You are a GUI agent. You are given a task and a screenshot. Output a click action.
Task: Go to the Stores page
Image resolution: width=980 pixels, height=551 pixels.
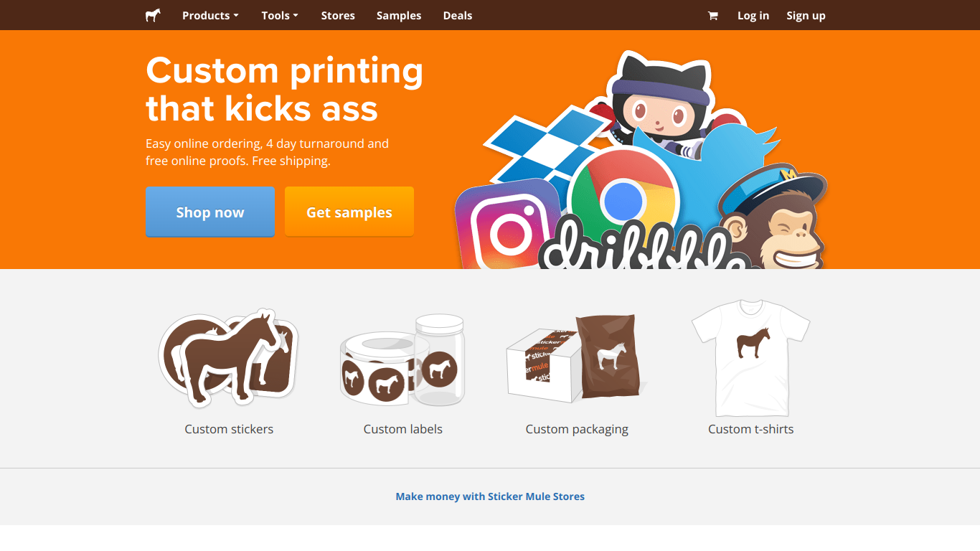tap(338, 15)
